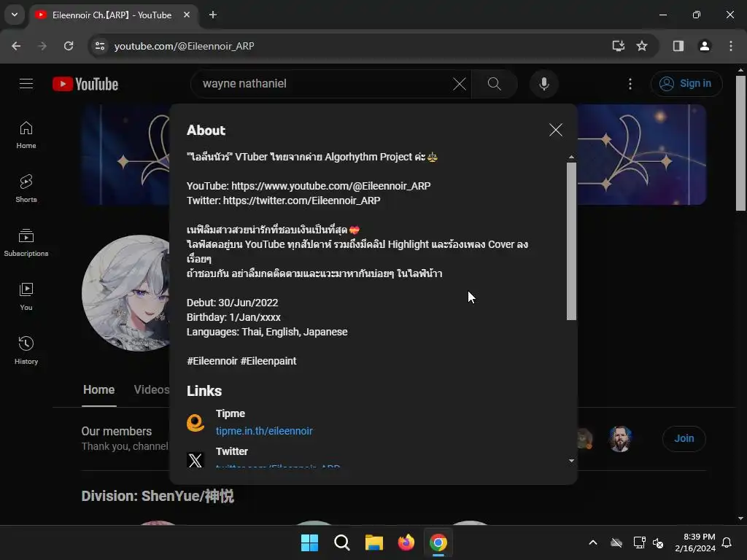Switch to Eileennoir Ch. browser tab
This screenshot has height=560, width=747.
click(112, 15)
